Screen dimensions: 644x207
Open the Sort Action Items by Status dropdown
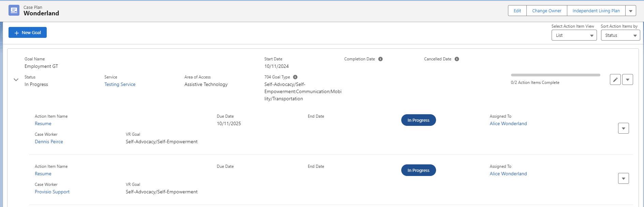coord(620,35)
